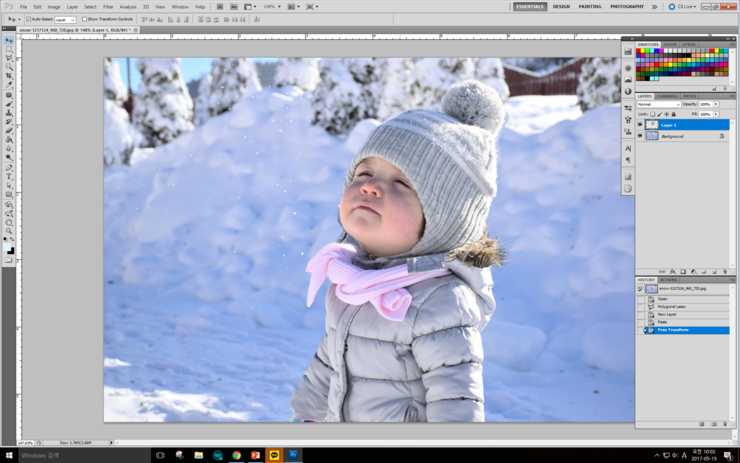The height and width of the screenshot is (463, 740).
Task: Switch to the Channels tab
Action: (667, 96)
